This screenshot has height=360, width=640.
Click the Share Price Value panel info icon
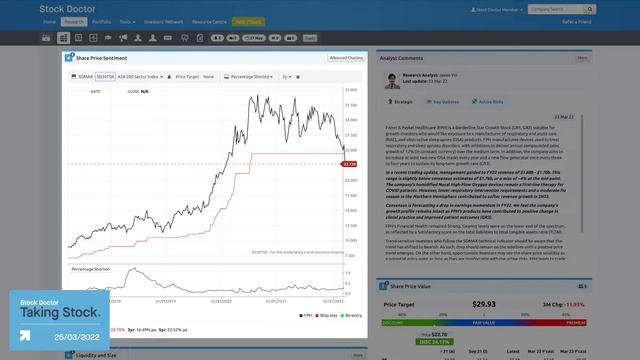click(x=383, y=286)
